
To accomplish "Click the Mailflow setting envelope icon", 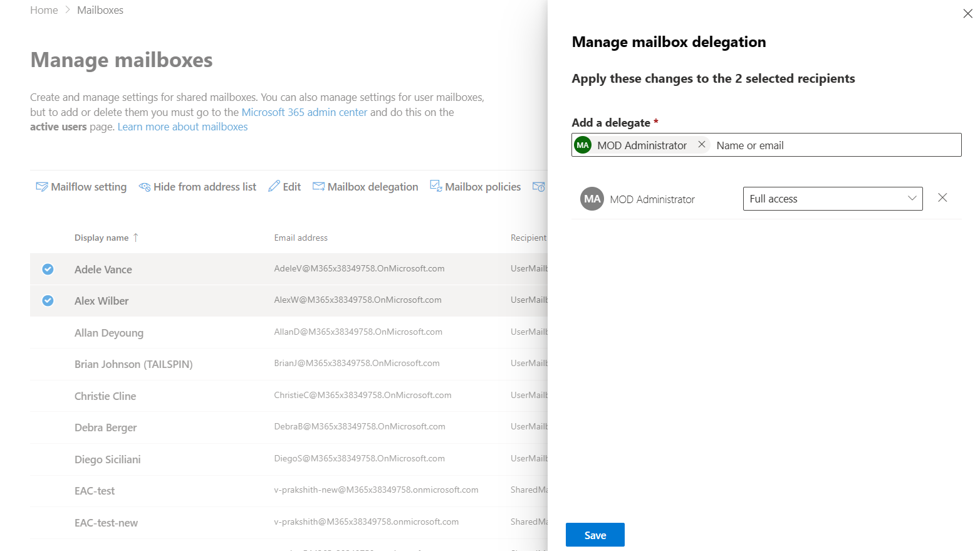I will (x=42, y=187).
